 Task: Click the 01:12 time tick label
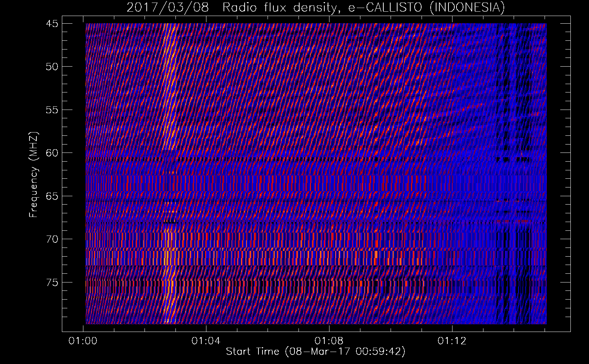tap(452, 341)
